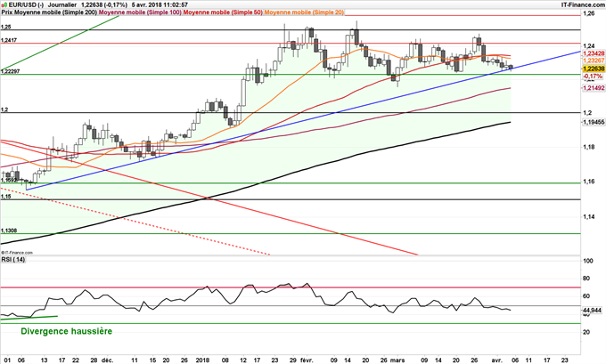
Task: Click the mars date axis label
Action: (x=397, y=360)
